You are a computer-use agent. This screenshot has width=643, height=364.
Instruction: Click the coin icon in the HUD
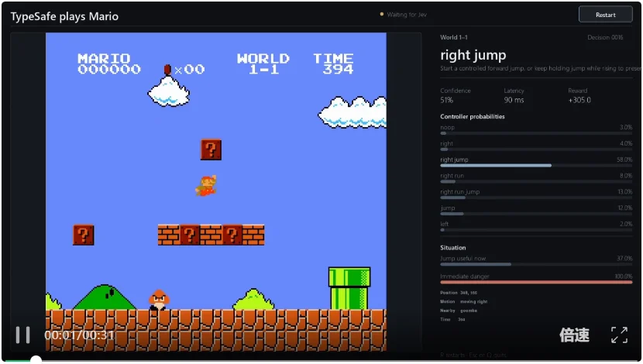click(x=167, y=70)
